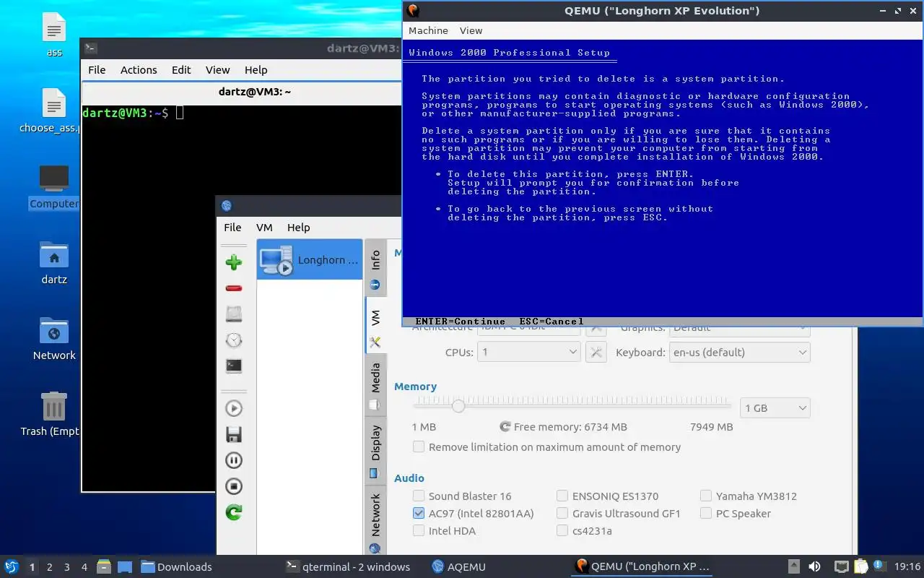Open Machine menu in QEMU window
This screenshot has width=924, height=578.
click(x=428, y=30)
